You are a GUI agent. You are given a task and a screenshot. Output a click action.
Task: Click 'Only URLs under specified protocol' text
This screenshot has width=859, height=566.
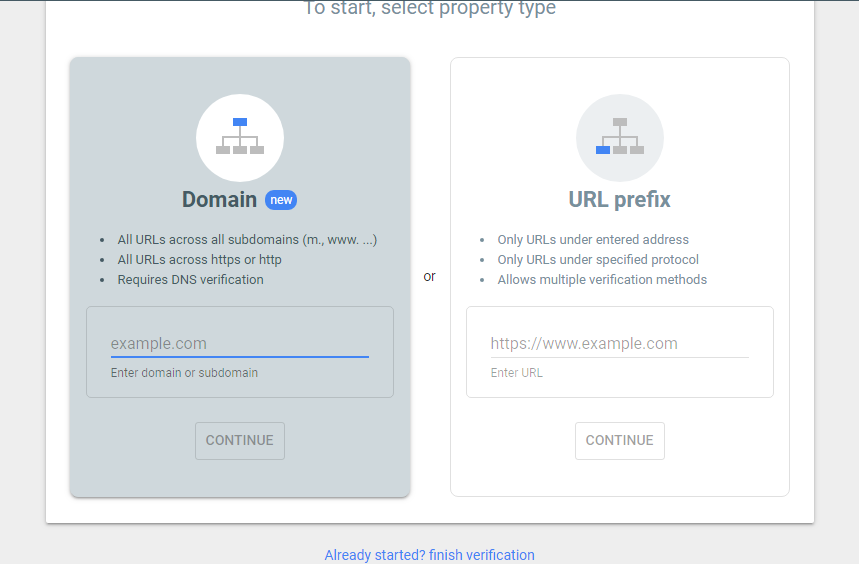[598, 260]
